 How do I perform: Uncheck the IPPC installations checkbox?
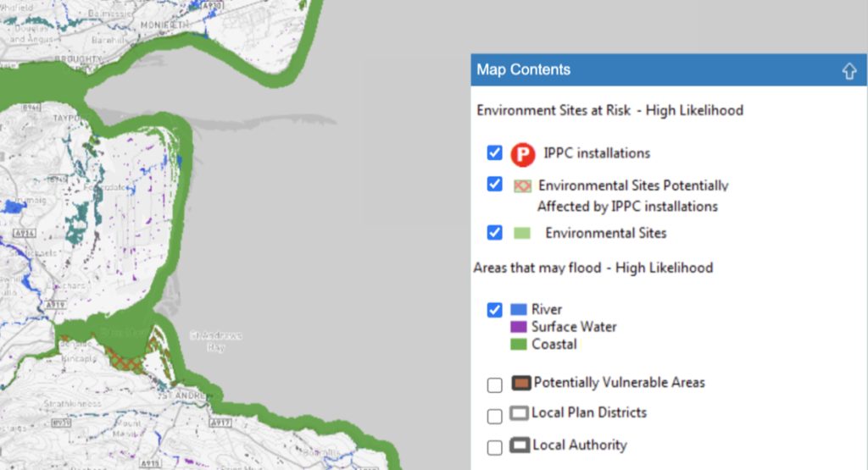[x=495, y=153]
